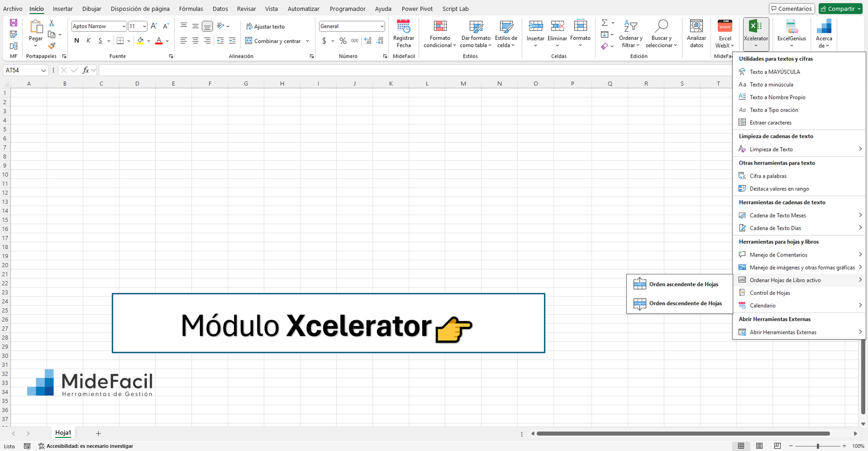Screen dimensions: 868x451
Task: Click the Eliminar cells icon
Action: [x=557, y=26]
